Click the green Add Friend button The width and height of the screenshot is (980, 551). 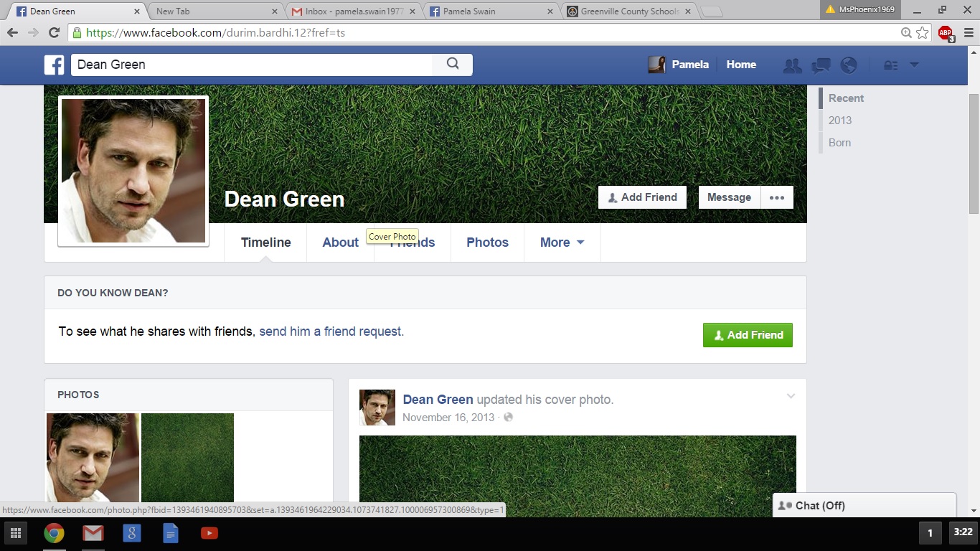click(748, 335)
